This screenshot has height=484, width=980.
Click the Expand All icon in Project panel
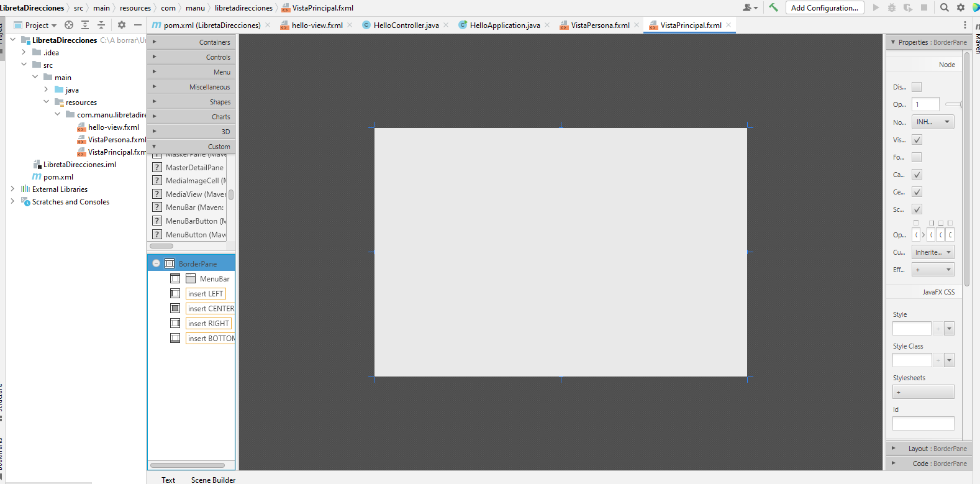[x=85, y=25]
